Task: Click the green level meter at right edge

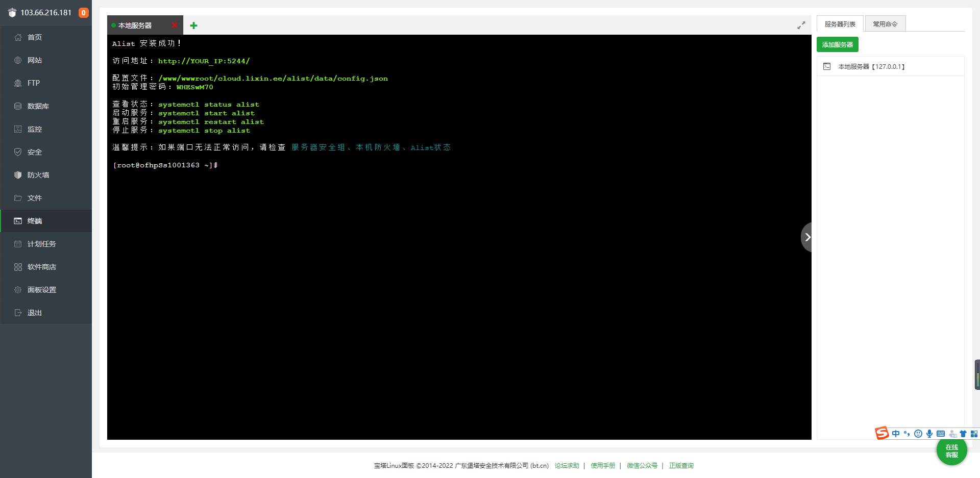Action: [977, 375]
